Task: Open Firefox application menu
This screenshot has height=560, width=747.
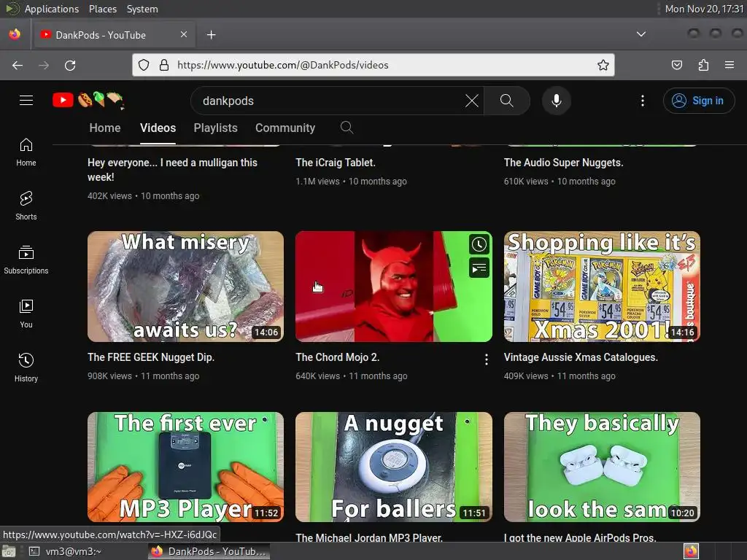Action: point(729,65)
